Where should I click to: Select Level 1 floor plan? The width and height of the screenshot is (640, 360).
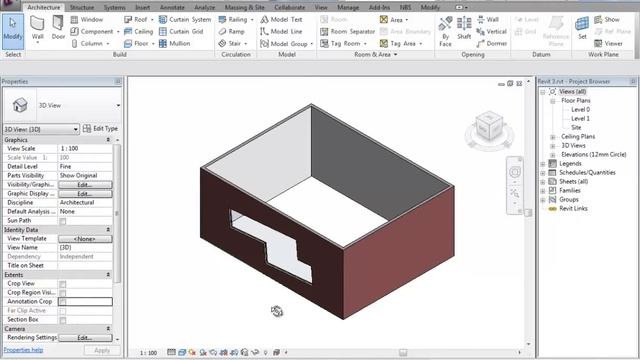[x=580, y=118]
